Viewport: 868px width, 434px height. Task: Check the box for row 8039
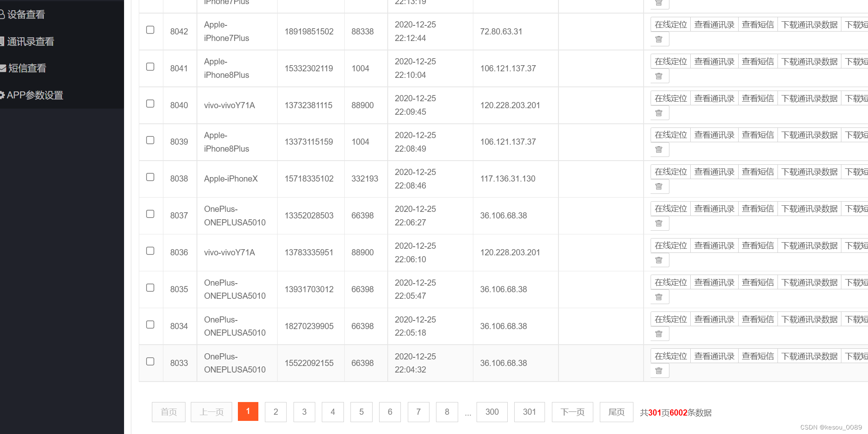point(150,140)
